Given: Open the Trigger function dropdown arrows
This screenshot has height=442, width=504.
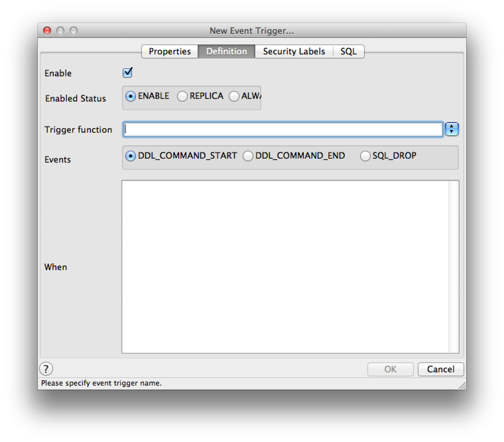Looking at the screenshot, I should click(x=452, y=129).
